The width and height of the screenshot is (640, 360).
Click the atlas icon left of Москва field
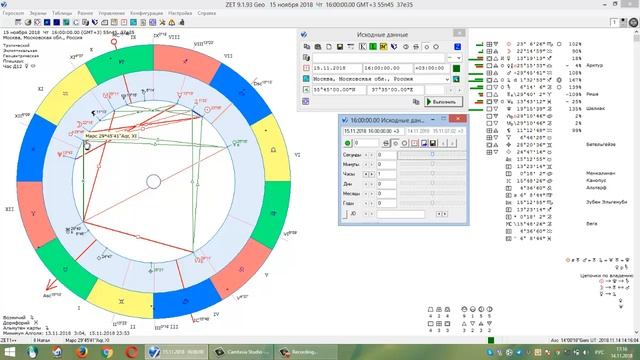point(306,79)
